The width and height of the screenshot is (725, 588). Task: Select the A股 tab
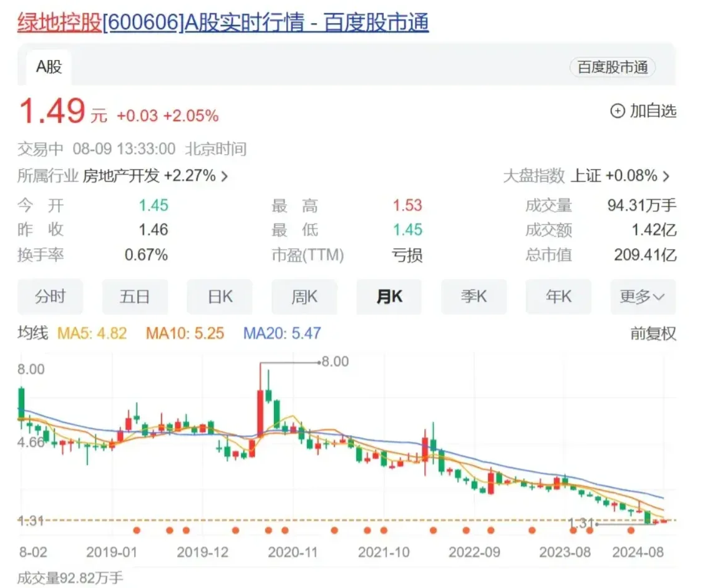[x=49, y=67]
